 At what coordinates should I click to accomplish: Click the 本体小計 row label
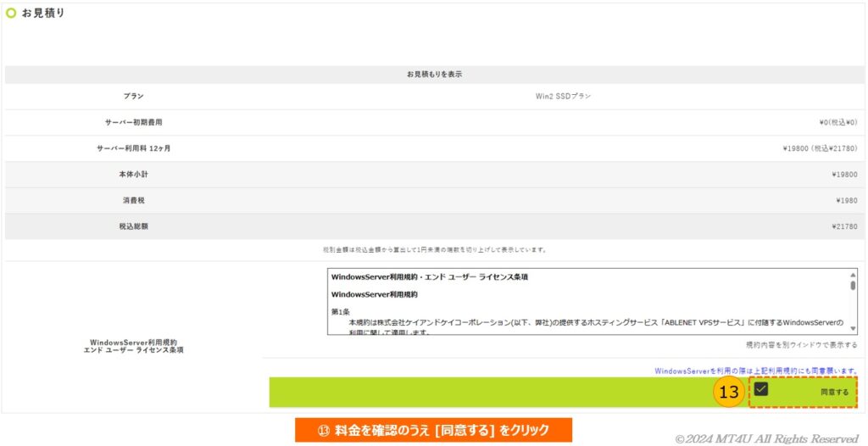pos(133,175)
